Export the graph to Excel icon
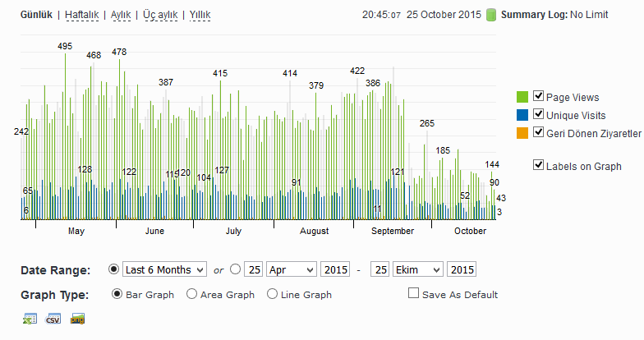The height and width of the screenshot is (340, 644). (30, 319)
